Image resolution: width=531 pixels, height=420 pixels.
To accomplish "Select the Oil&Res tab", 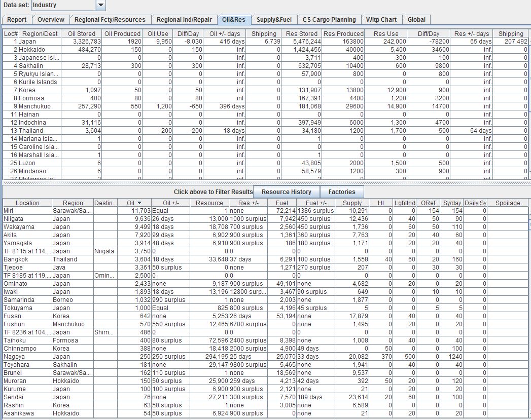I will coord(234,20).
